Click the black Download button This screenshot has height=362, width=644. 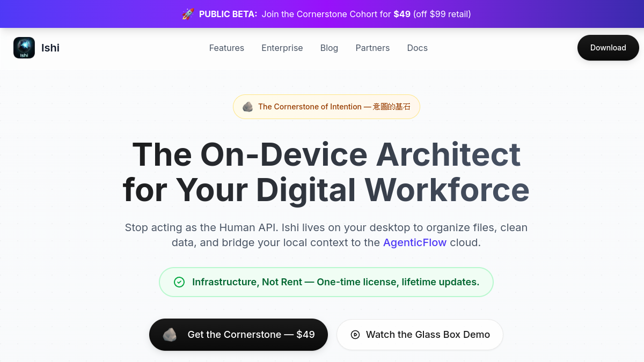tap(608, 48)
